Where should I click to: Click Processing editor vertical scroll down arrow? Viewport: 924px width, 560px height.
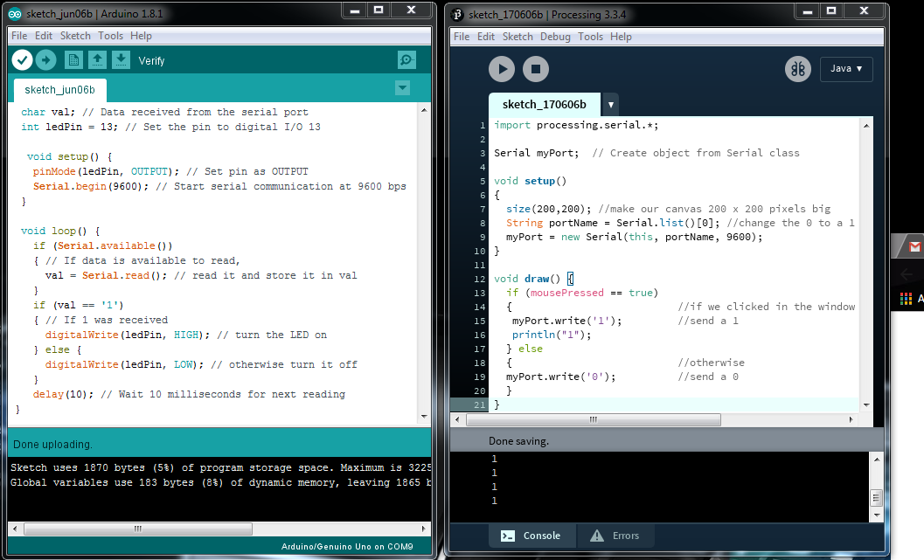pos(865,405)
